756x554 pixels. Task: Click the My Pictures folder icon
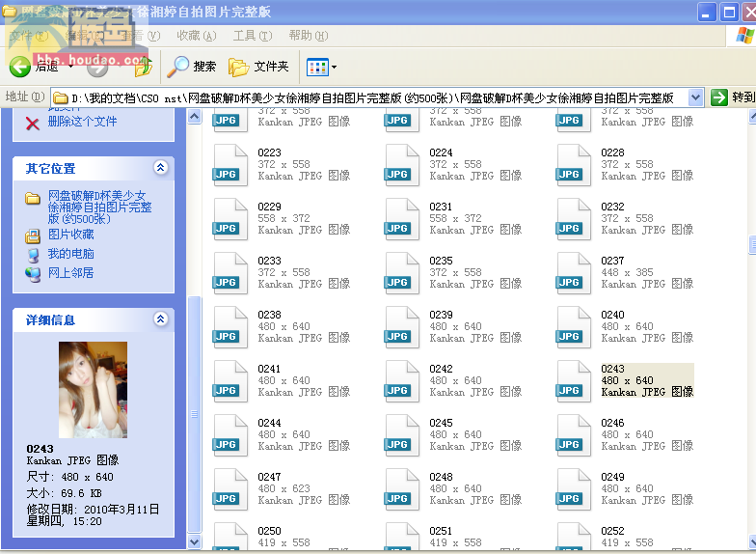[x=33, y=235]
